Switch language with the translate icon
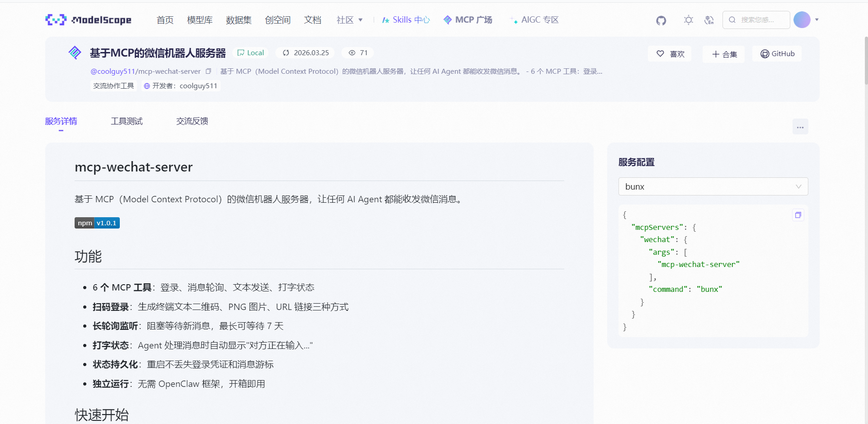The height and width of the screenshot is (424, 868). click(709, 20)
